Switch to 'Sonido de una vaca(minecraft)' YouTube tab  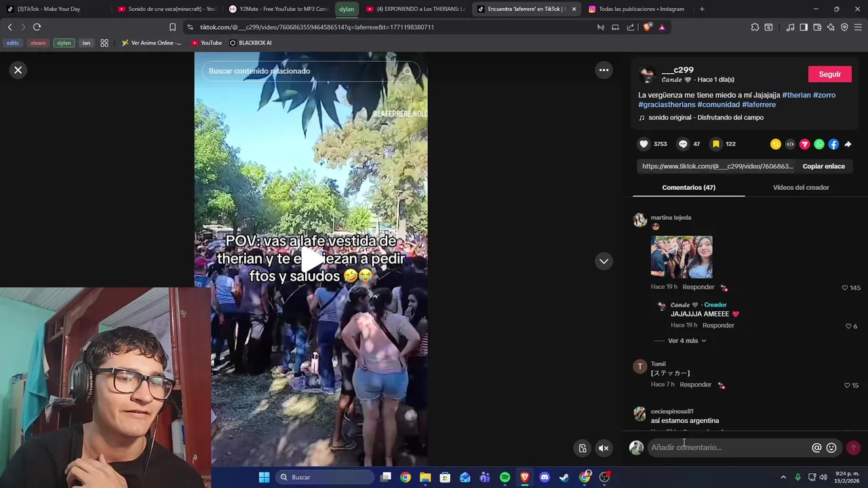(166, 9)
